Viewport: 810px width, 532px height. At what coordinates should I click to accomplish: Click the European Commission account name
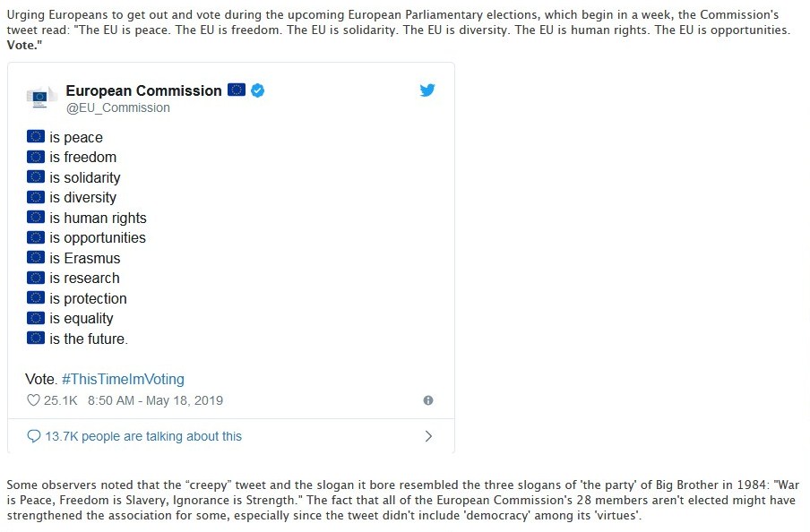pyautogui.click(x=143, y=90)
